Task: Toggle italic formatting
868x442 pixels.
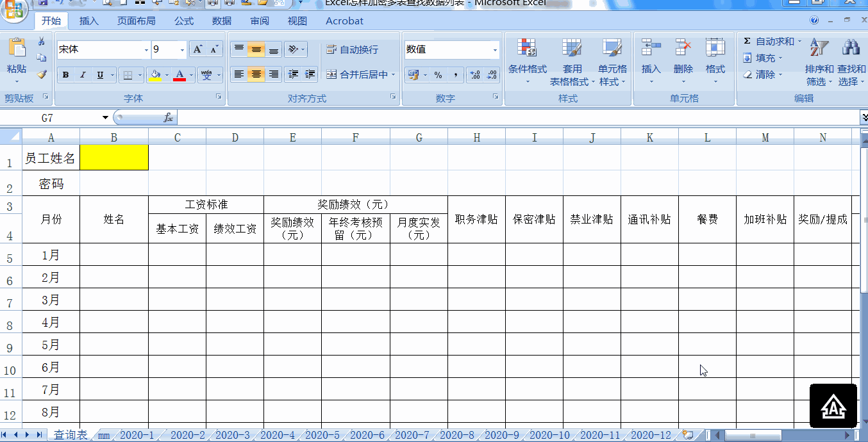Action: point(81,75)
